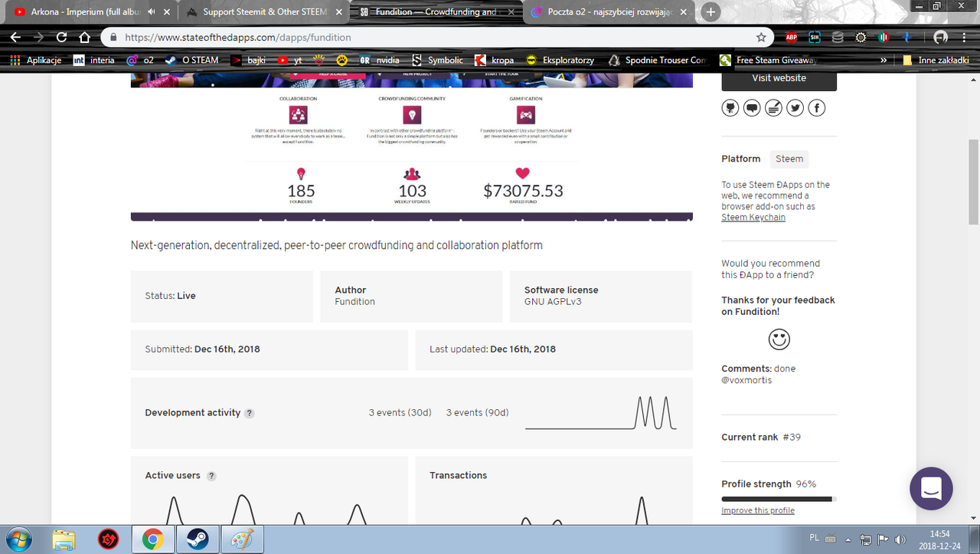Click the Development activity help question mark
This screenshot has height=554, width=980.
click(250, 413)
